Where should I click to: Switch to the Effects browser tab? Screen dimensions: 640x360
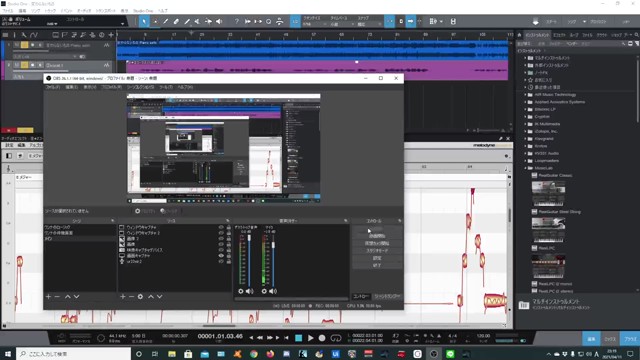[x=559, y=36]
